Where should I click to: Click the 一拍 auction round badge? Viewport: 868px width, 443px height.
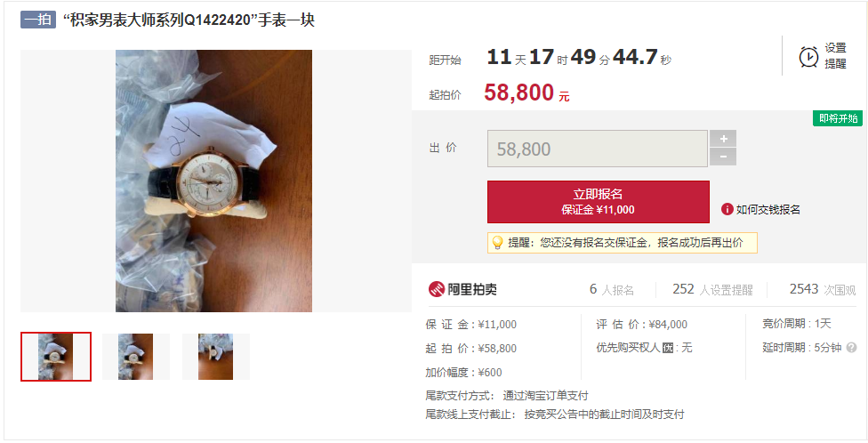point(38,20)
